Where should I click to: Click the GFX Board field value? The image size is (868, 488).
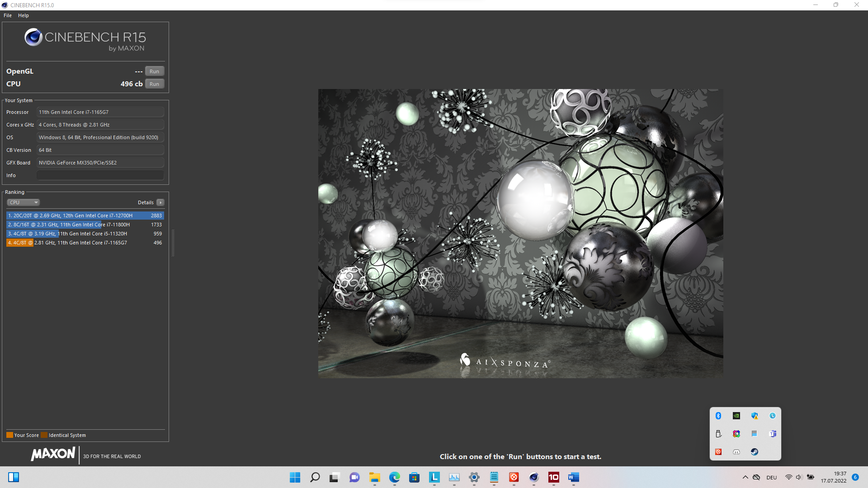(100, 163)
